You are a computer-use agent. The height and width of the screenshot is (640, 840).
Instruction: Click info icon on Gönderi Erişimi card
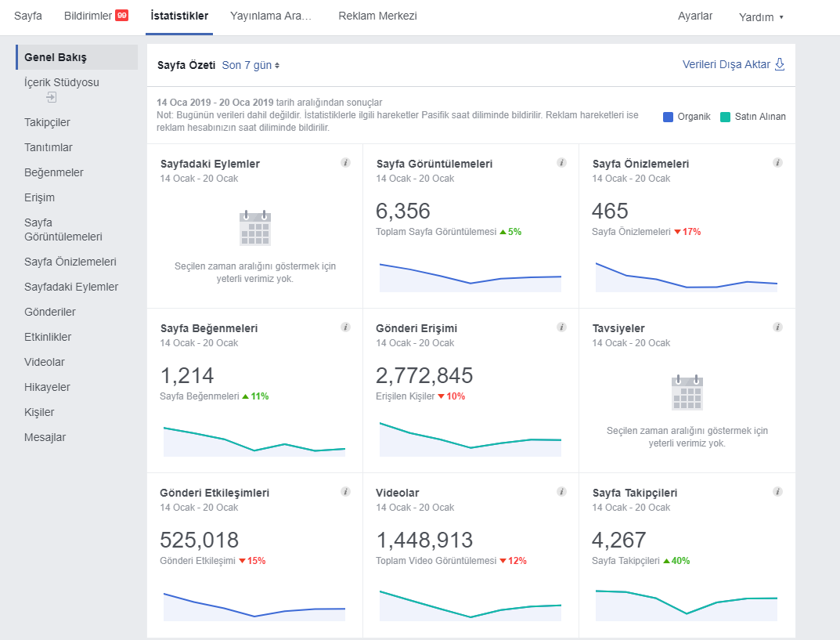click(561, 327)
